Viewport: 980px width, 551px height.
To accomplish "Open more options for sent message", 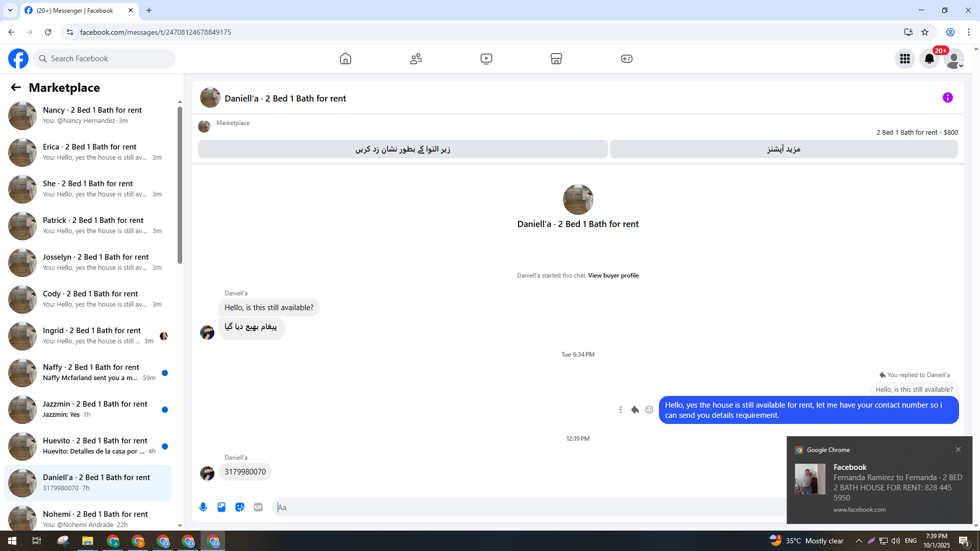I will (621, 410).
